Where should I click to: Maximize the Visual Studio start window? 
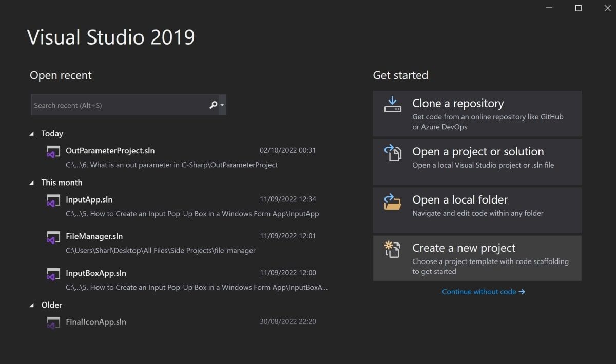(x=578, y=8)
